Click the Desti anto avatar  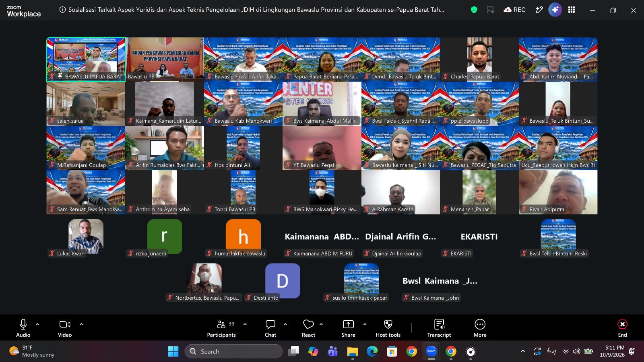(283, 280)
